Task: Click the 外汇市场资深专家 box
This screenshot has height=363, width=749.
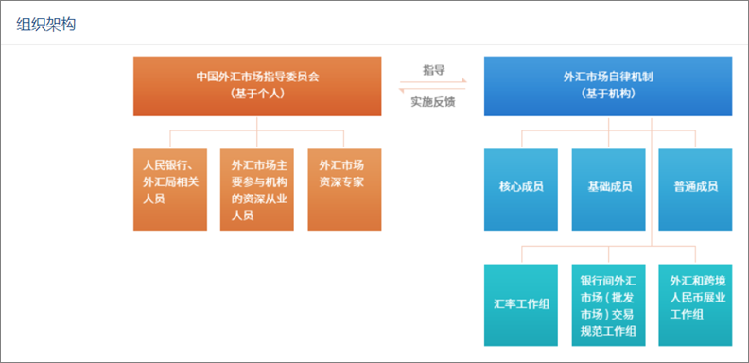Action: coord(344,190)
